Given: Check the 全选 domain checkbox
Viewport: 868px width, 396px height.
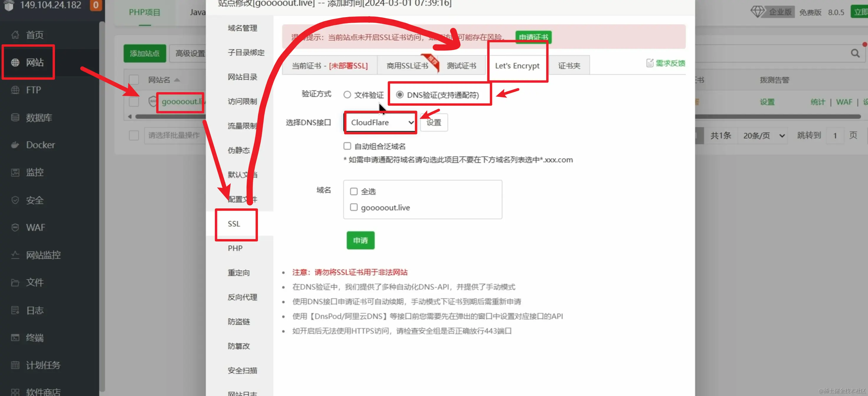Looking at the screenshot, I should pyautogui.click(x=353, y=192).
